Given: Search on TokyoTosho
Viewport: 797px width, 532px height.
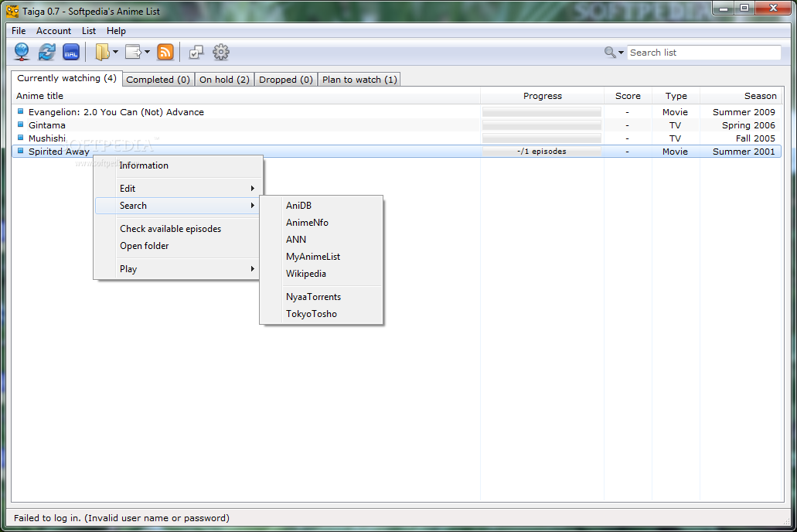Looking at the screenshot, I should (322, 314).
